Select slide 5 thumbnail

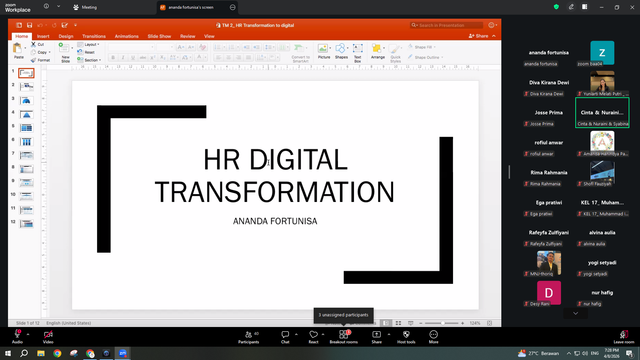27,128
